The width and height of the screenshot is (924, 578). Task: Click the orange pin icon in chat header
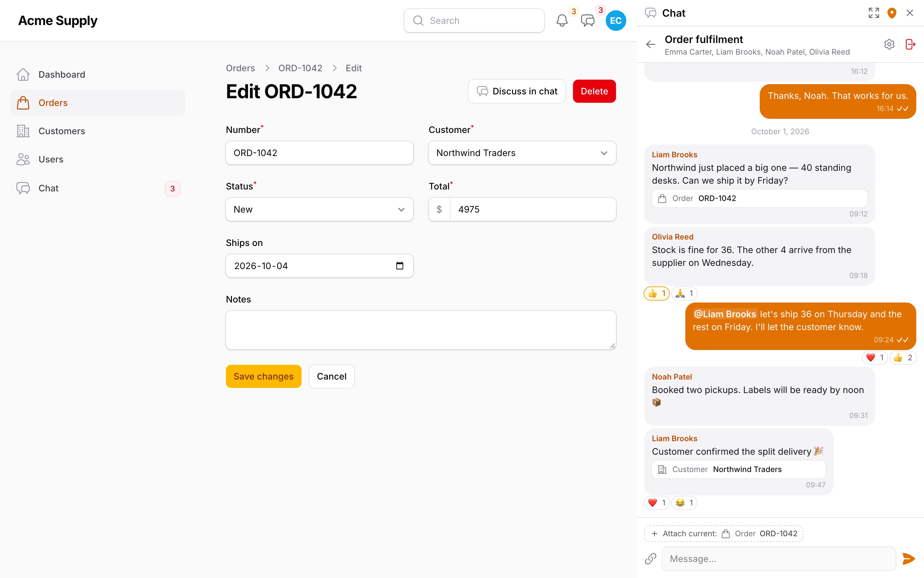(x=892, y=13)
